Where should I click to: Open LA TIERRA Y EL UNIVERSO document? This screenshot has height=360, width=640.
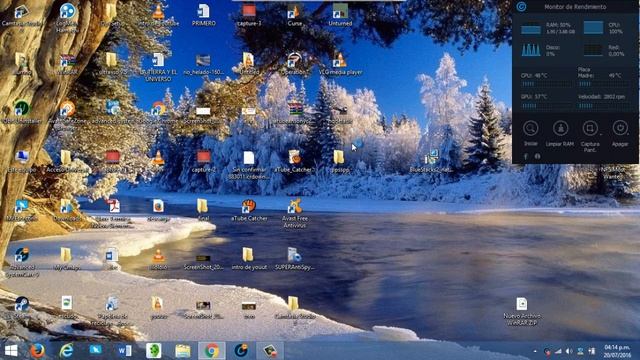[x=158, y=67]
